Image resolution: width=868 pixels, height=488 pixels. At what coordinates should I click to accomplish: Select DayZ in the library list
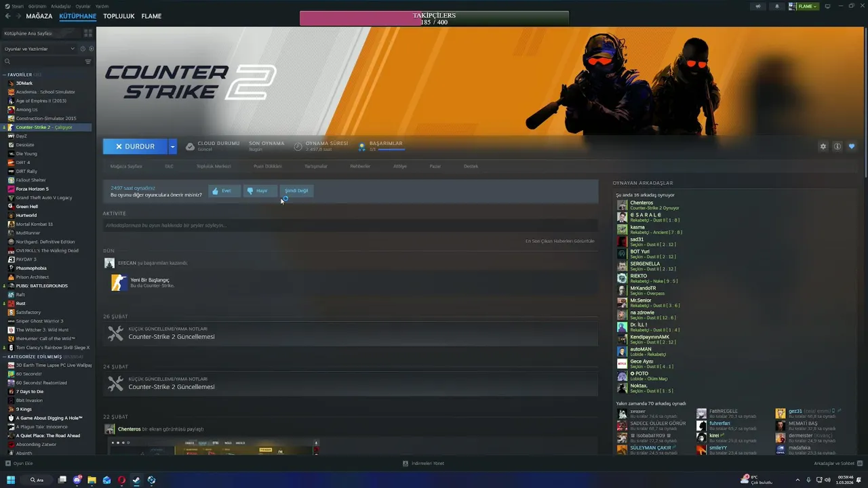coord(22,136)
